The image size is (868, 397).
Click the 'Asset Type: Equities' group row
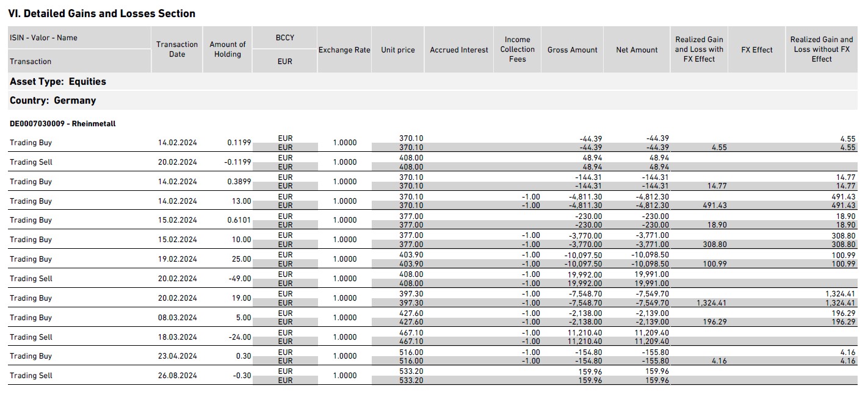coord(58,82)
